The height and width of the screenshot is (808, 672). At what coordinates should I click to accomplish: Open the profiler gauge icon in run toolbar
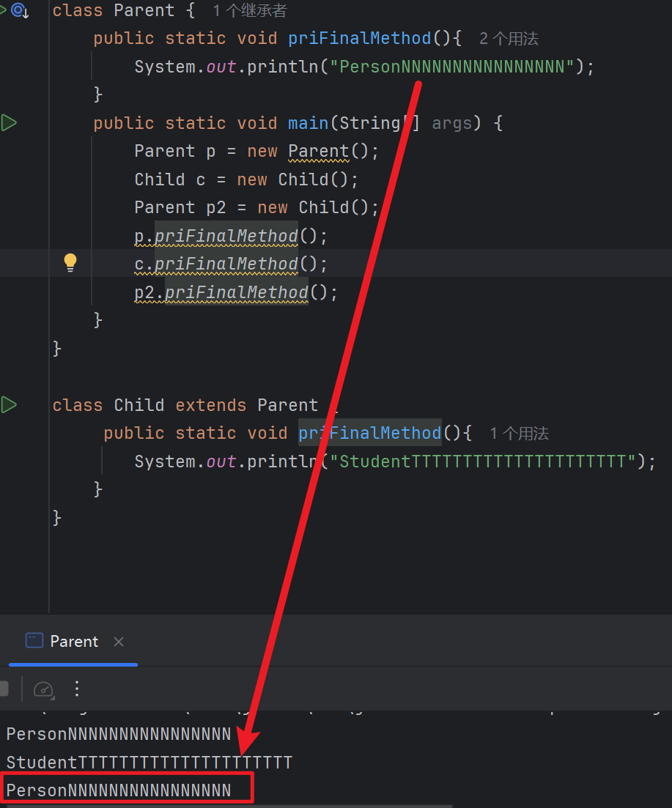[x=44, y=689]
